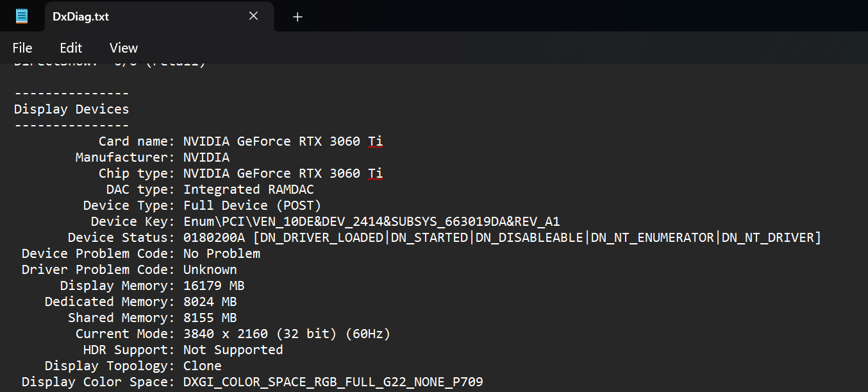Screen dimensions: 868x392
Task: Click the "Full Device (POST)" value
Action: (x=253, y=205)
